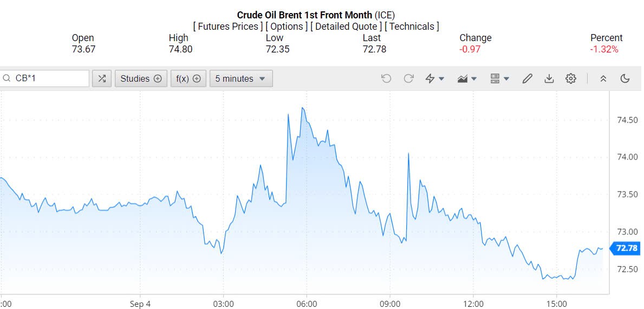Open the Detailed Quote link
Image resolution: width=644 pixels, height=309 pixels.
(x=346, y=27)
